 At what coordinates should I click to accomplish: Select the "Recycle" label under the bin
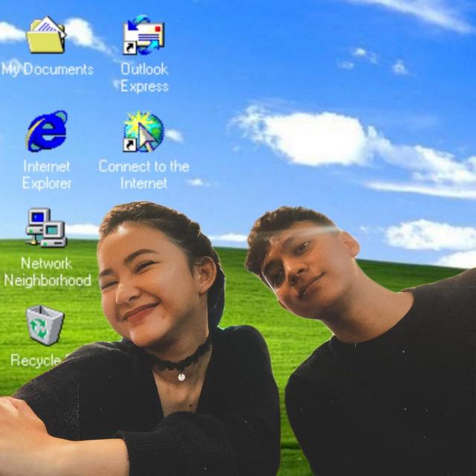pyautogui.click(x=36, y=361)
